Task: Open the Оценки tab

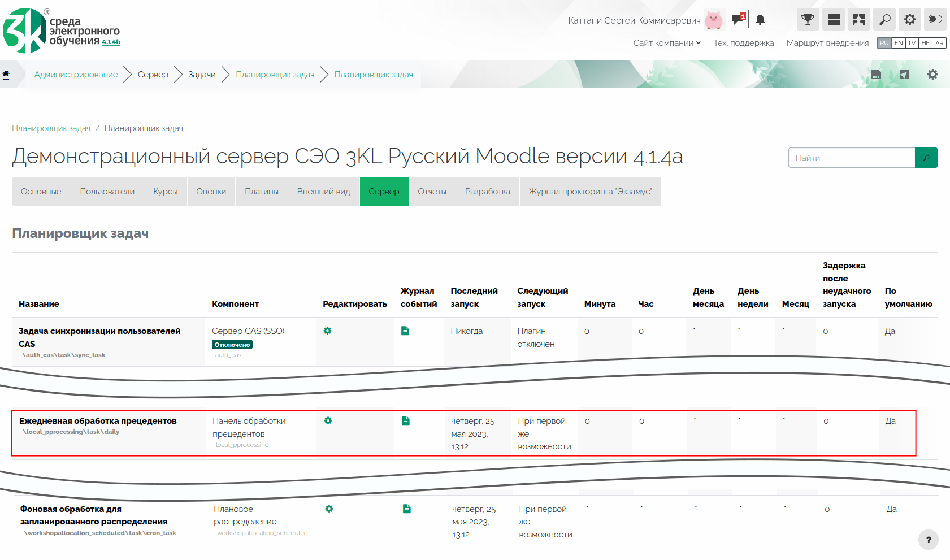Action: click(211, 192)
